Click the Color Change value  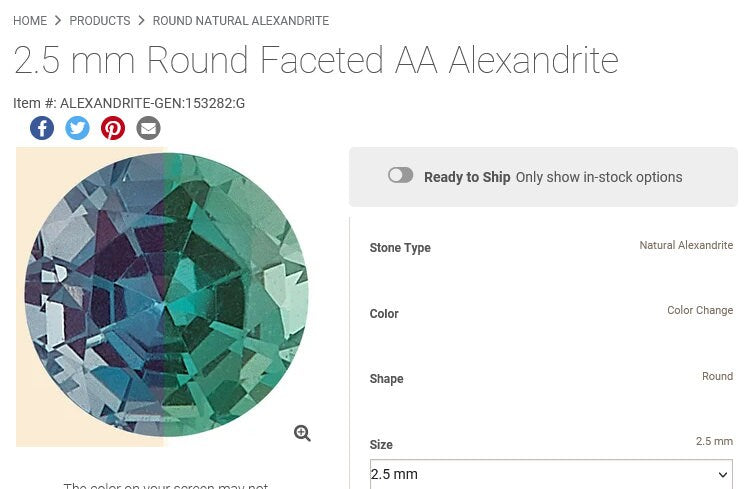700,311
